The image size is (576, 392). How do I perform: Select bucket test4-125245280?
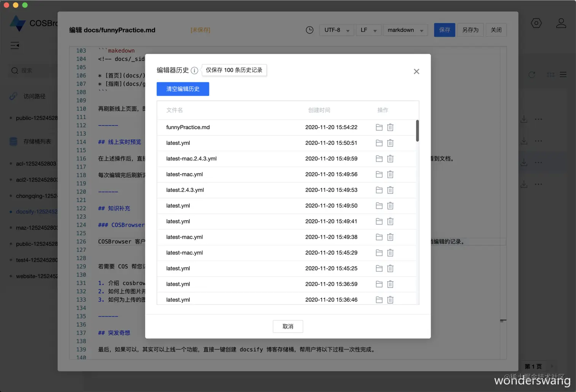pyautogui.click(x=37, y=260)
